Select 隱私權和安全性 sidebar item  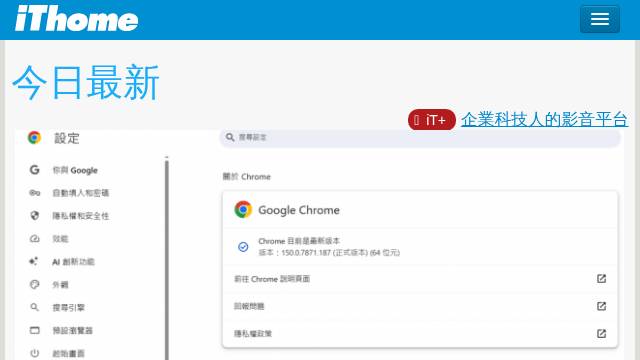point(80,216)
